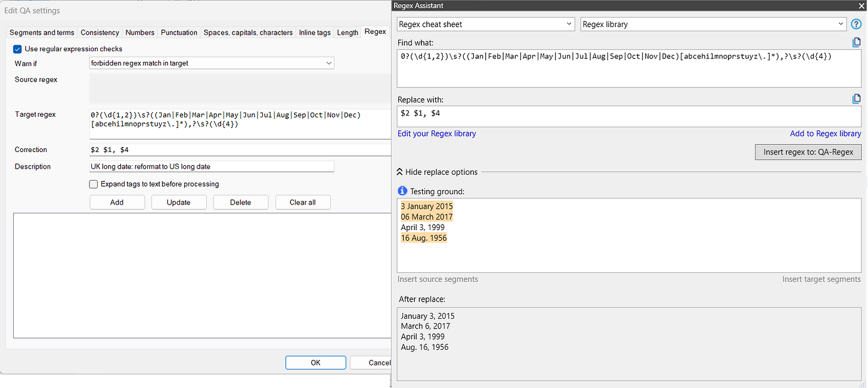Click the Target regex field
This screenshot has height=388, width=868.
[x=240, y=124]
